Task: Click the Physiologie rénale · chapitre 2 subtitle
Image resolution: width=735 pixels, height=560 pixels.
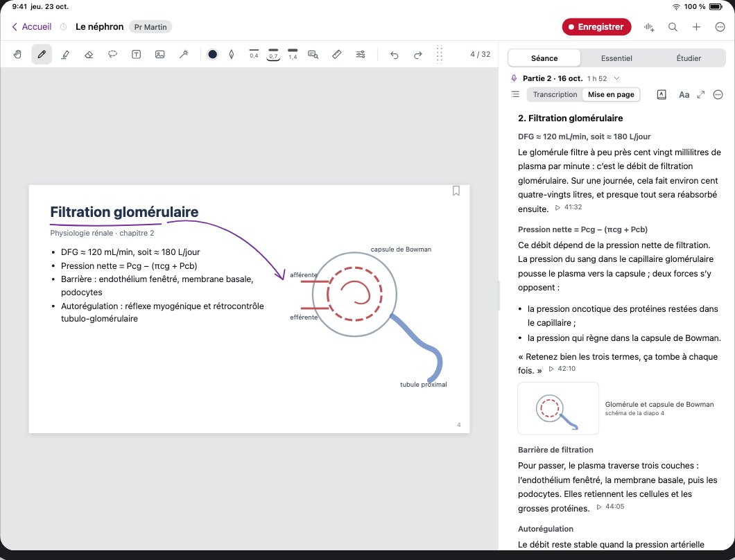Action: click(x=102, y=233)
